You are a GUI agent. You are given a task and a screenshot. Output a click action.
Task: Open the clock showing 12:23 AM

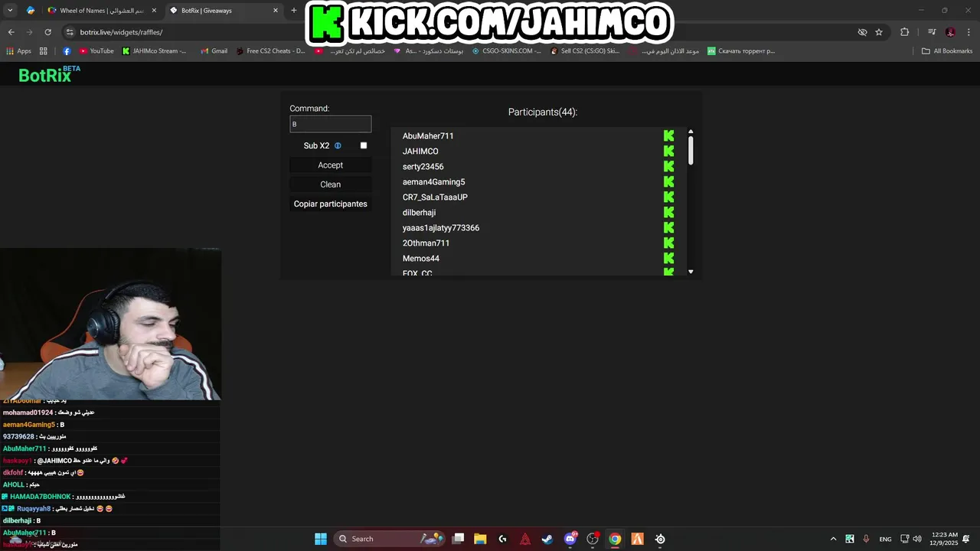coord(946,539)
